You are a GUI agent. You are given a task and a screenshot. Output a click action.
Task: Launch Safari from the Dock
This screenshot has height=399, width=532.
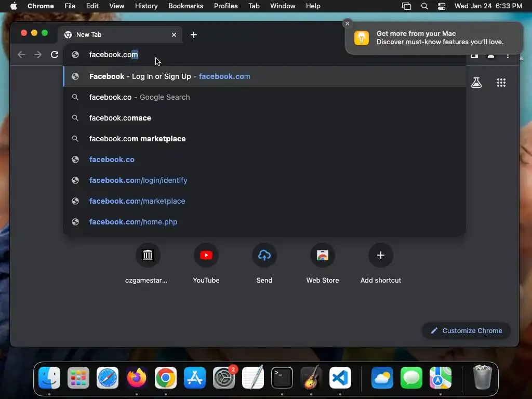[108, 378]
